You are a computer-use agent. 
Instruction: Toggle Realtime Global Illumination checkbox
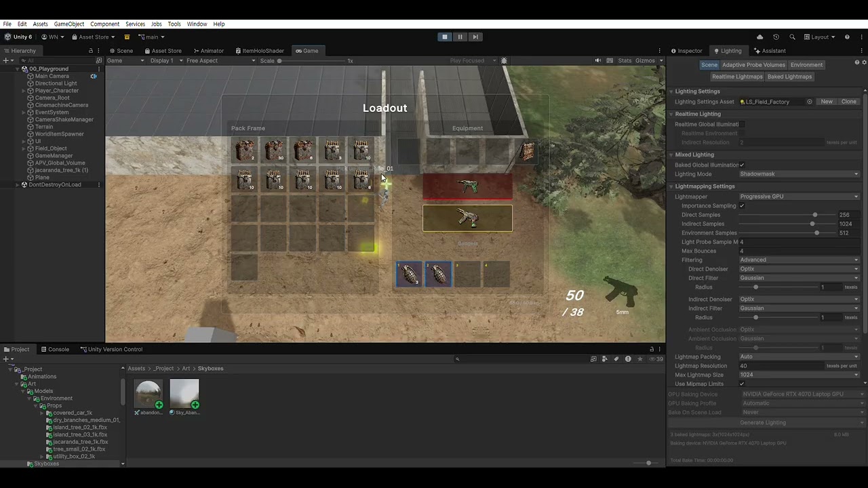(x=742, y=124)
